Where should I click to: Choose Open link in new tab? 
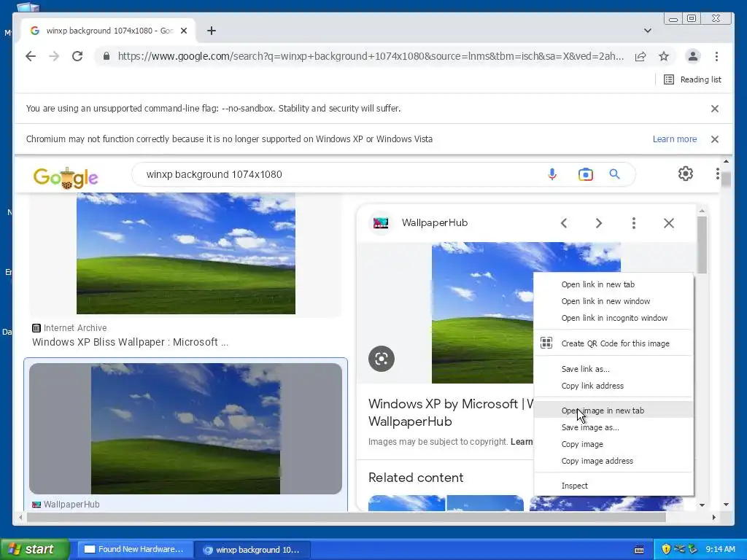[x=614, y=284]
